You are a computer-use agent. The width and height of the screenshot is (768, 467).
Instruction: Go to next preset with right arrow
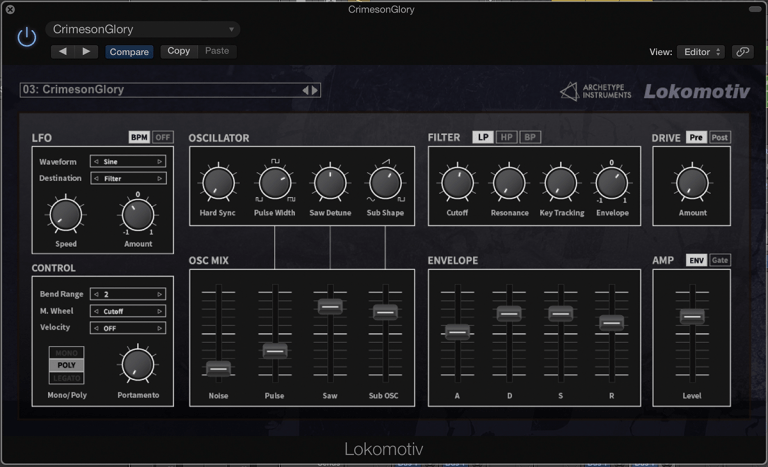pos(86,51)
